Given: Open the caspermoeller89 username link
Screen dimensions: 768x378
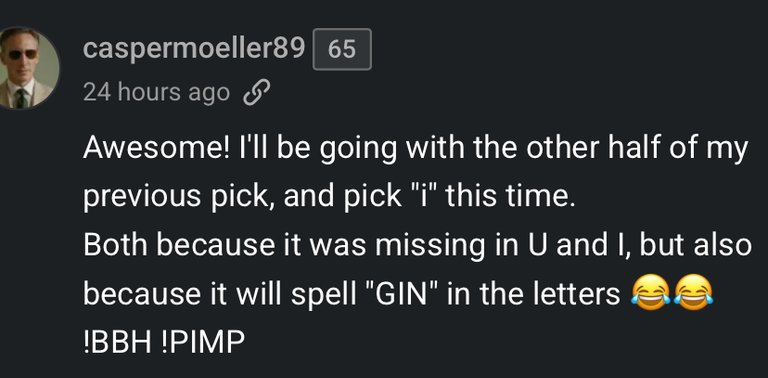Looking at the screenshot, I should pyautogui.click(x=194, y=49).
